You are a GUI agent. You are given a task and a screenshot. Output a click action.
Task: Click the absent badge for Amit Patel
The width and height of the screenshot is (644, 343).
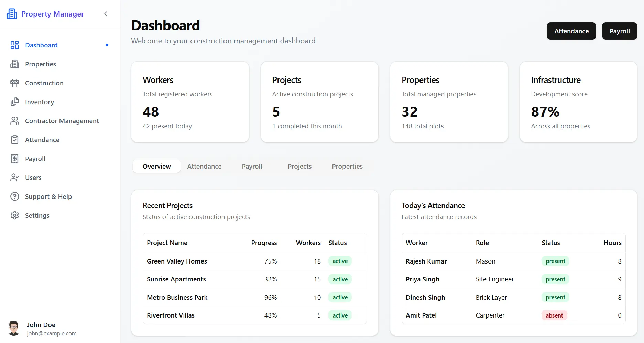click(x=554, y=315)
